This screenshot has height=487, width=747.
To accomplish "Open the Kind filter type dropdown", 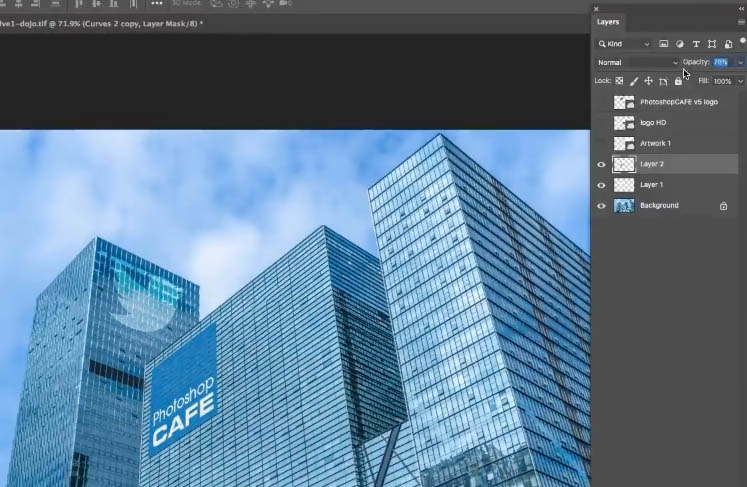I will (624, 44).
